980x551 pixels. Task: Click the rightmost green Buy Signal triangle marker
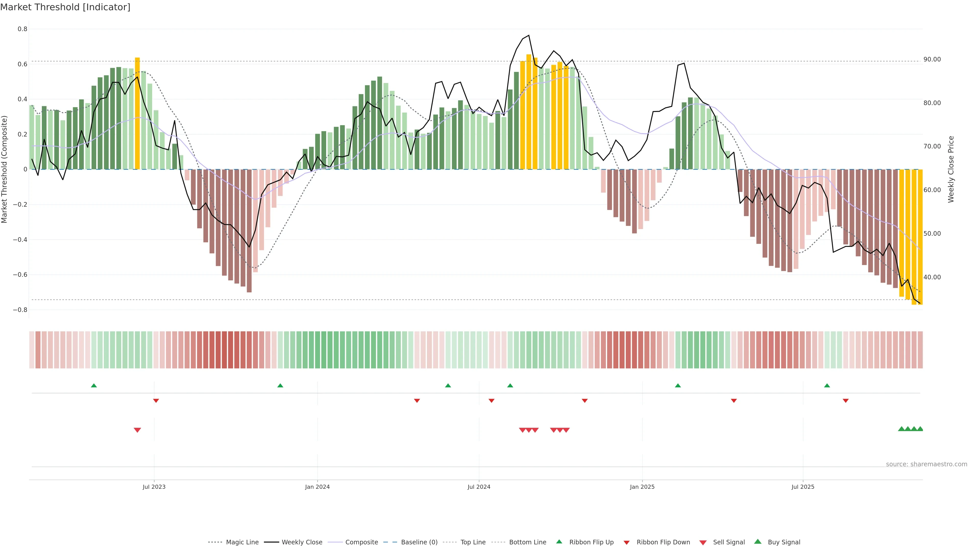pyautogui.click(x=920, y=429)
